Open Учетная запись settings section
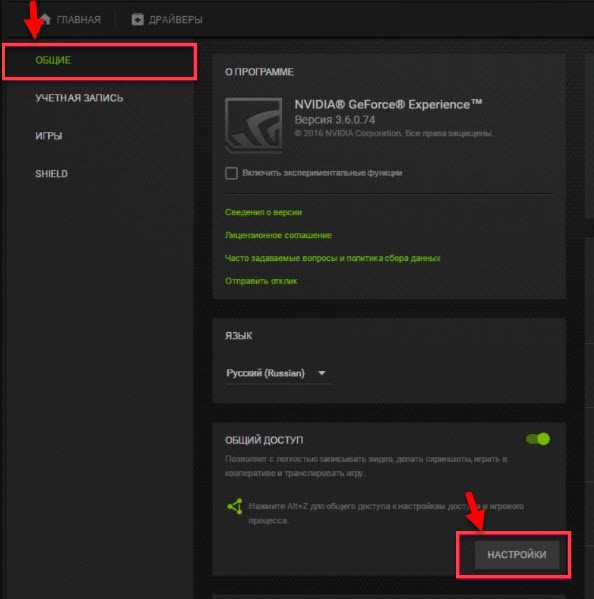This screenshot has width=594, height=599. [79, 98]
